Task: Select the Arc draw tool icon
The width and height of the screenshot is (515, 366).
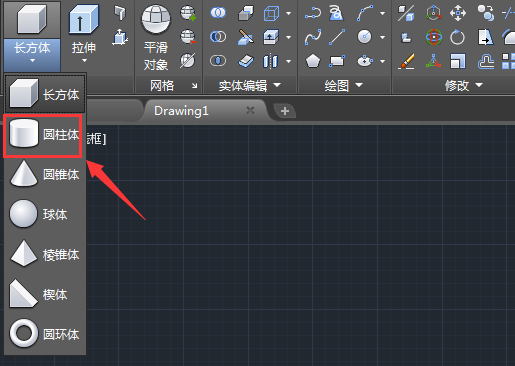Action: click(x=365, y=13)
